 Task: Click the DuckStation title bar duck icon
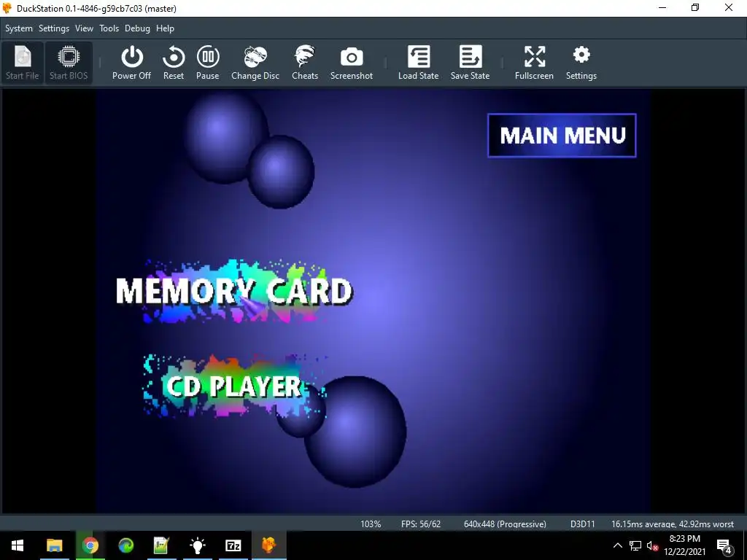coord(7,8)
